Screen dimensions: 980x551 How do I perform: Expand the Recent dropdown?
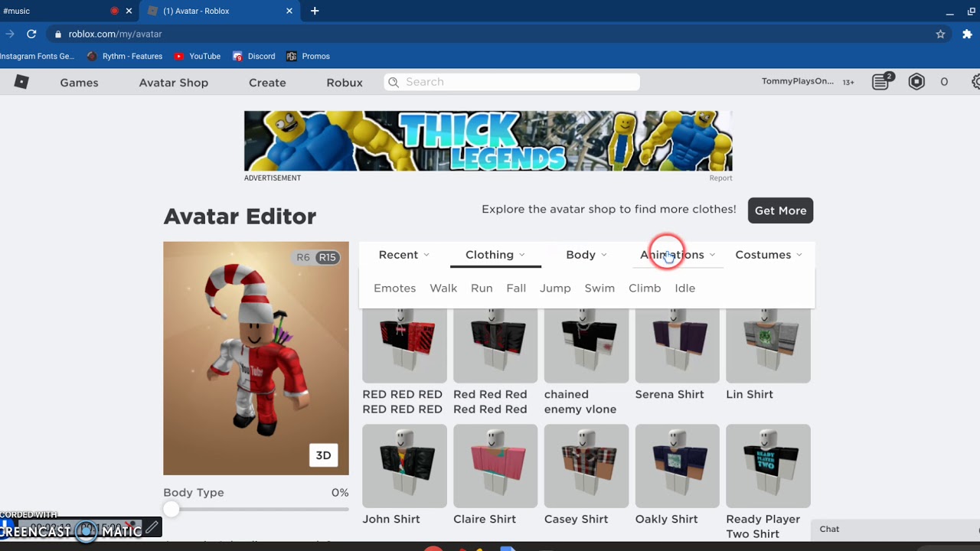click(404, 255)
